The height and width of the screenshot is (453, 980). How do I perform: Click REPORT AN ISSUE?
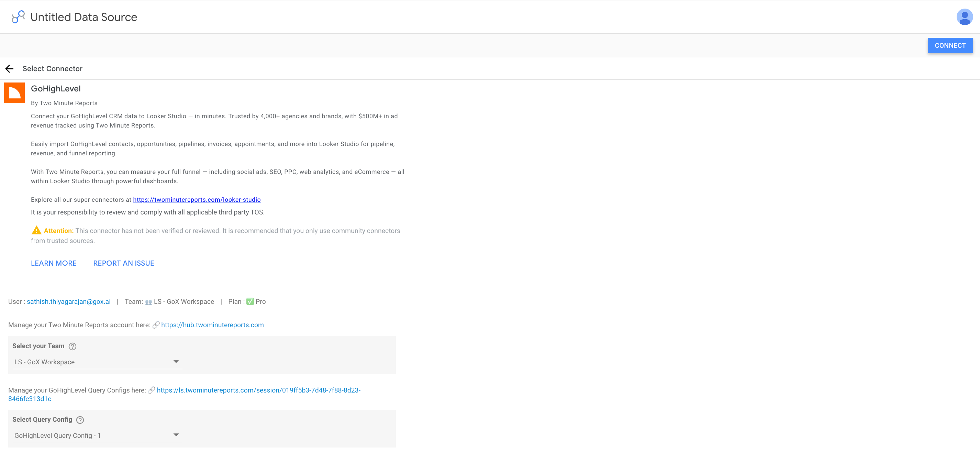pos(124,263)
